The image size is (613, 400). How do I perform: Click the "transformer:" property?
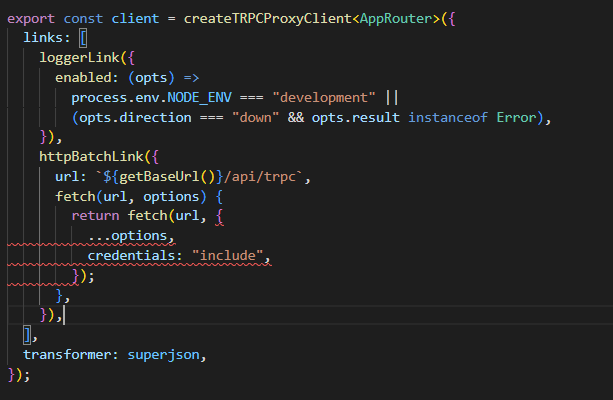71,355
